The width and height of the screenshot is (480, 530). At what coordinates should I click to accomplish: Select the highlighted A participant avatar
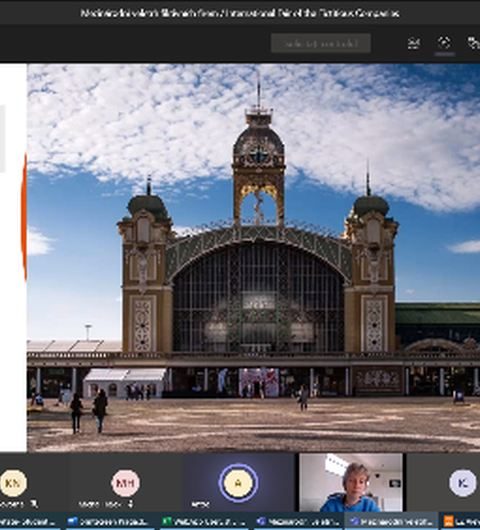coord(238,483)
